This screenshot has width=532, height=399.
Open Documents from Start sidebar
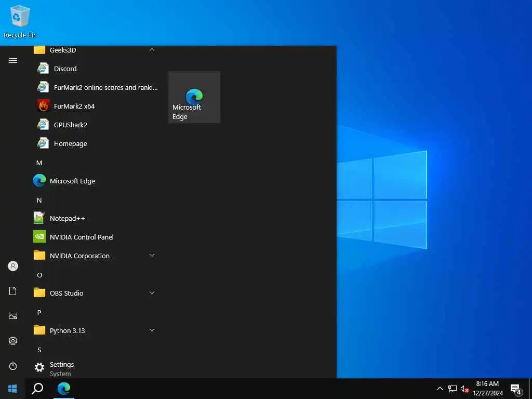tap(13, 291)
